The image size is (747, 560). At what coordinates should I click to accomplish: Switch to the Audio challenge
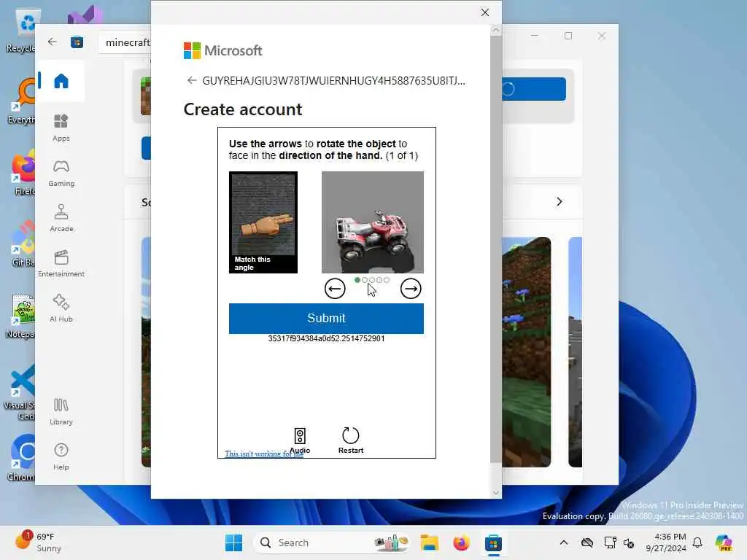point(300,440)
